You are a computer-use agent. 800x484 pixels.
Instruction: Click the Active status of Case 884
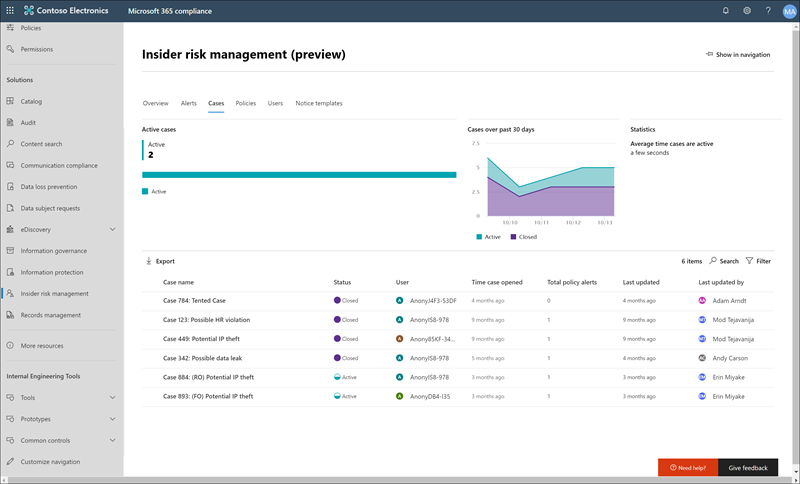click(x=345, y=377)
